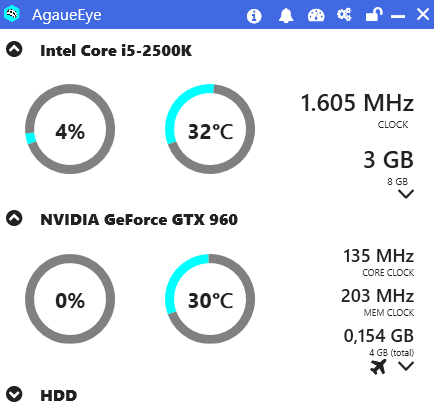
Task: Click the 0,154 GB memory value
Action: [379, 336]
